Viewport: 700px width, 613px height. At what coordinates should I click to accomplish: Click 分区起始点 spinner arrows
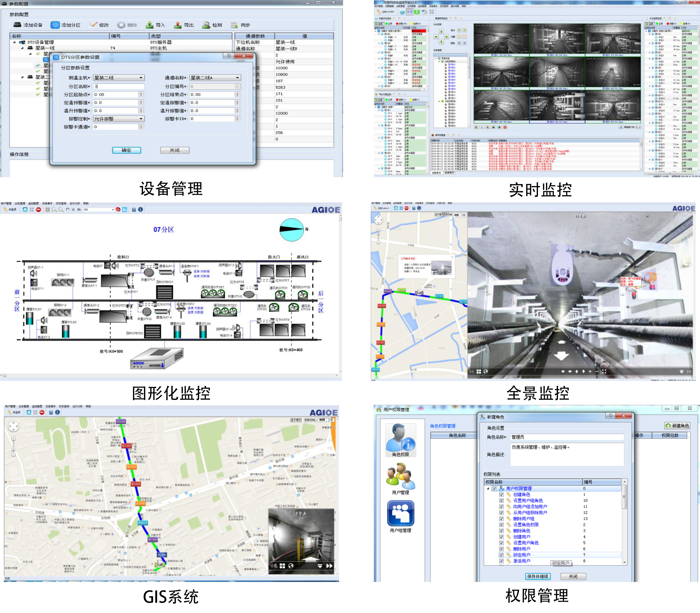141,94
